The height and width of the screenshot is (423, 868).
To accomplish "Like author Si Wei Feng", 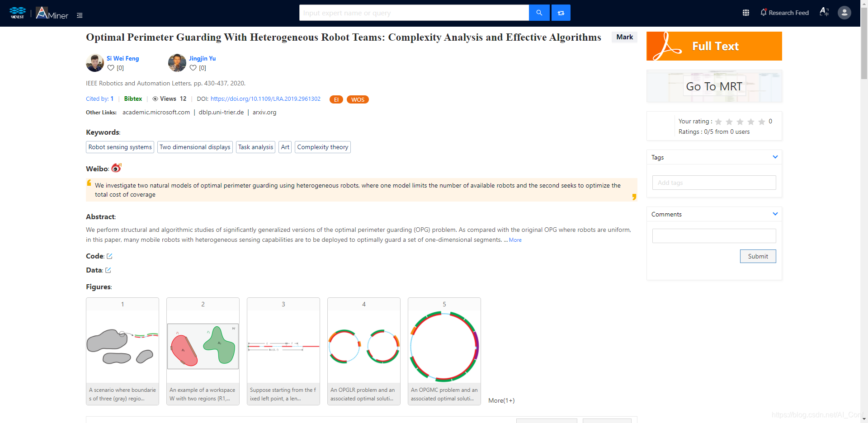I will tap(111, 68).
